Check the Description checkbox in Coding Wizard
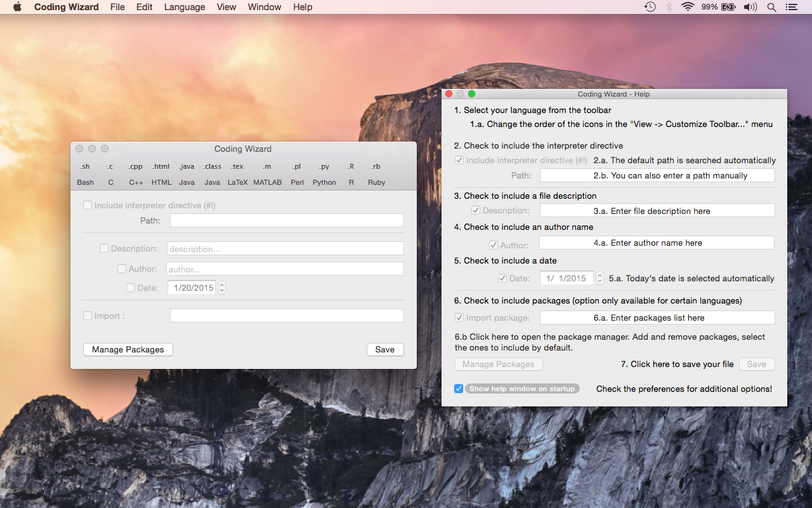 click(104, 248)
